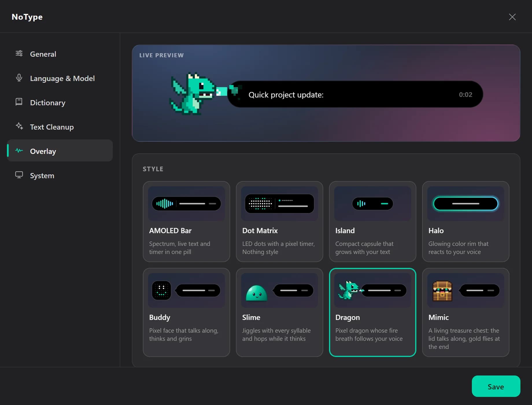Viewport: 532px width, 405px height.
Task: Click 'Glowing color rim that reacts to your voice'
Action: [x=458, y=248]
